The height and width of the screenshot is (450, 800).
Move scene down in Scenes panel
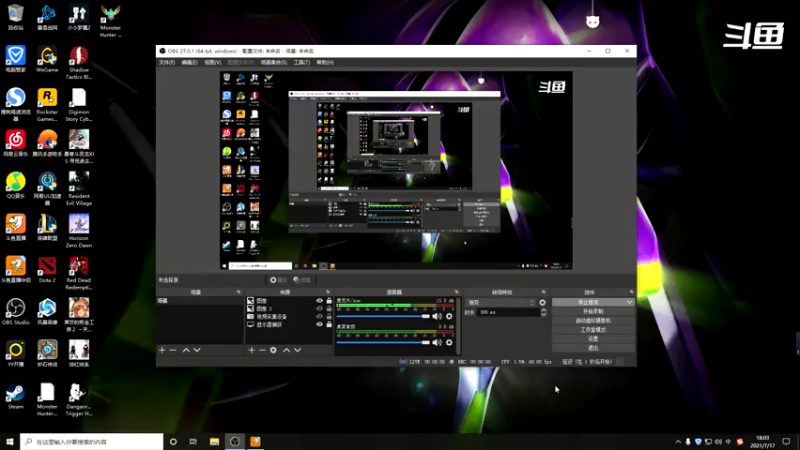pos(197,350)
